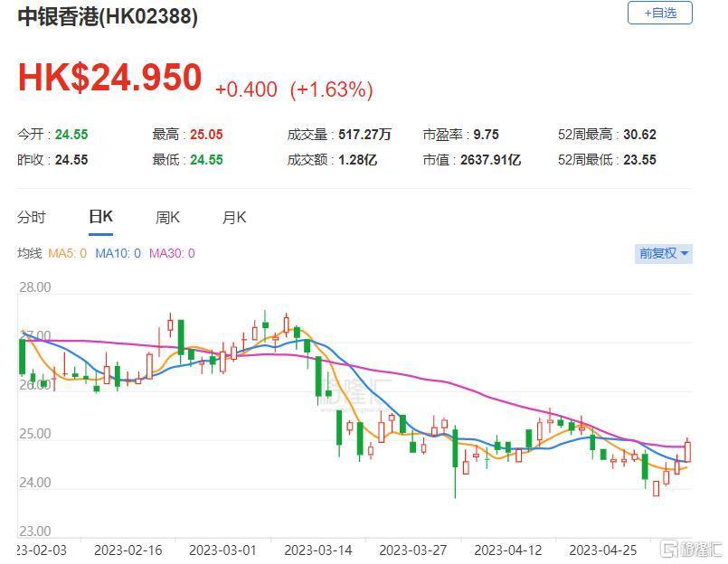Expand the 前复权 adjustment dropdown

tap(664, 253)
